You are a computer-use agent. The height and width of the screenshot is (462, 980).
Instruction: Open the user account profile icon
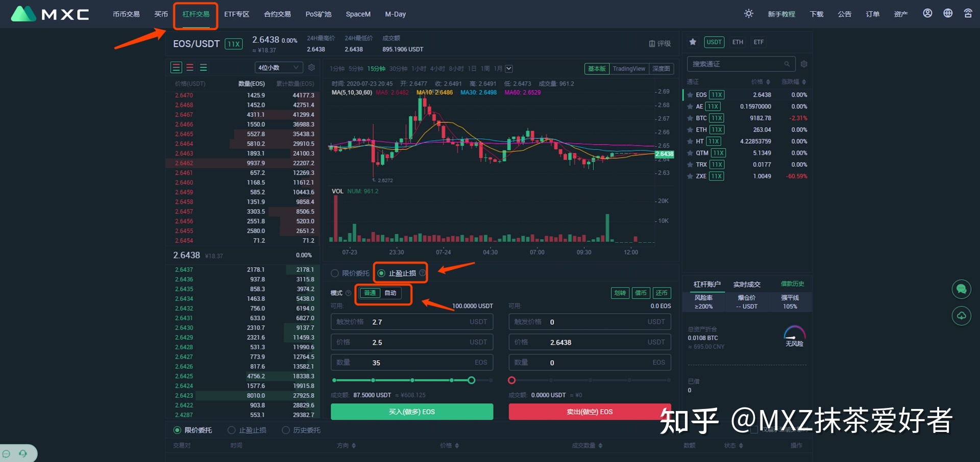tap(927, 14)
